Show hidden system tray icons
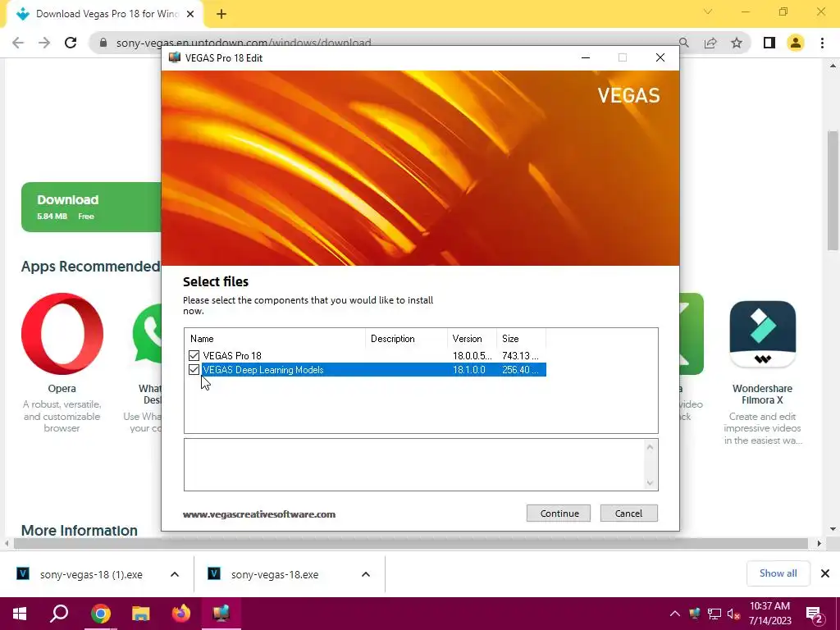840x630 pixels. click(675, 614)
